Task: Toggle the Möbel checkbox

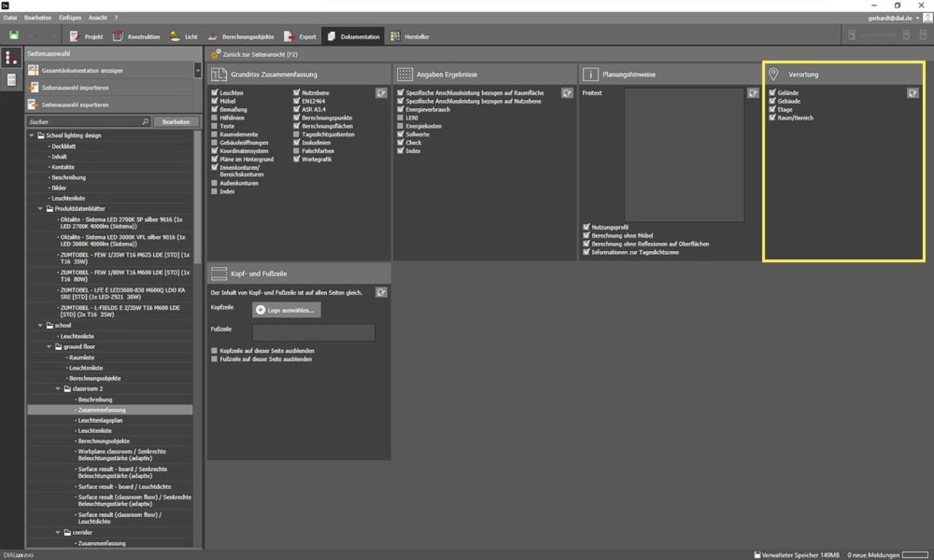Action: click(215, 101)
